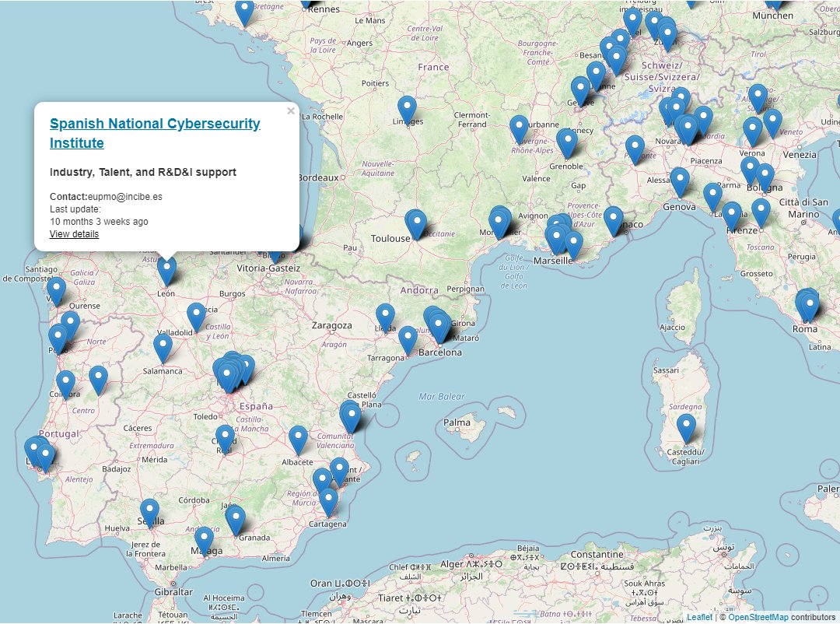The width and height of the screenshot is (840, 624).
Task: Click the Burgos city label
Action: [232, 294]
